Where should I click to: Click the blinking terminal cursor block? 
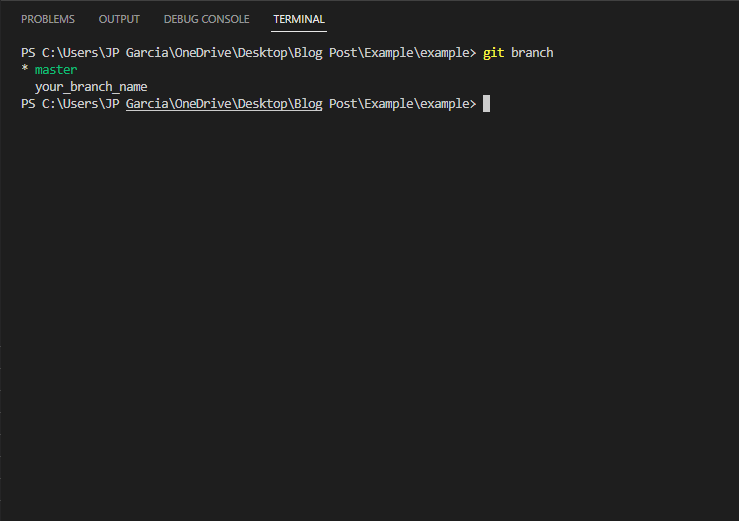click(486, 104)
